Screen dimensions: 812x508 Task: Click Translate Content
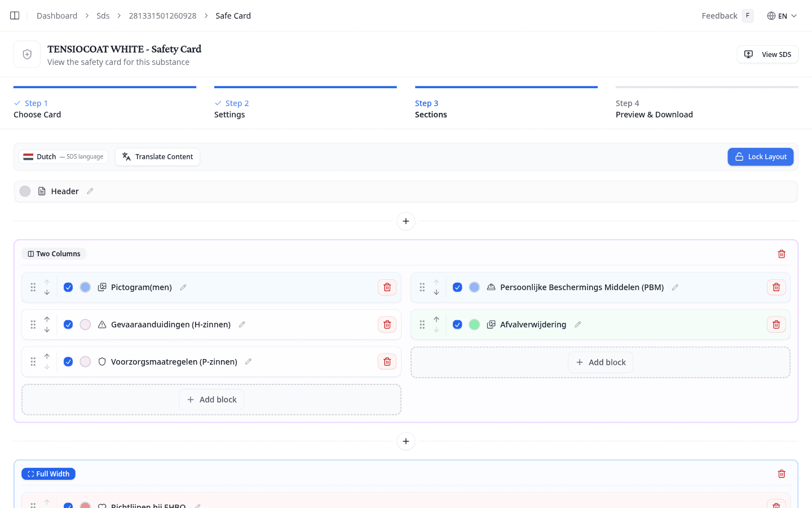click(157, 157)
